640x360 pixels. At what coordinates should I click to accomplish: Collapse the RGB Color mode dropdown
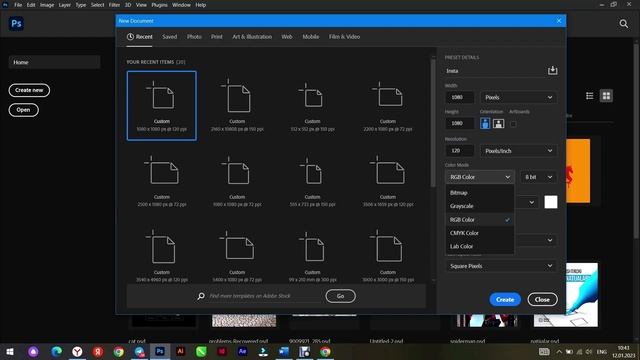tap(480, 177)
